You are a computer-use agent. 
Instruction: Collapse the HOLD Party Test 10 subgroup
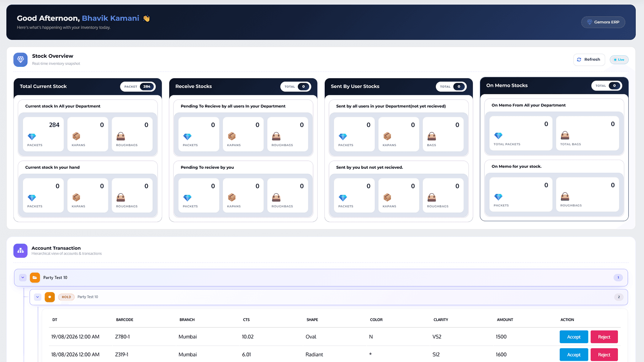pos(37,297)
